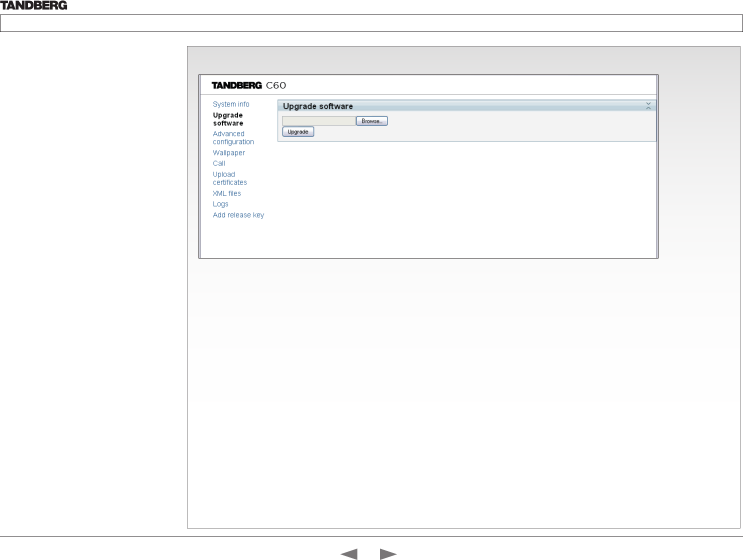Open Add release key page
743x560 pixels.
238,215
